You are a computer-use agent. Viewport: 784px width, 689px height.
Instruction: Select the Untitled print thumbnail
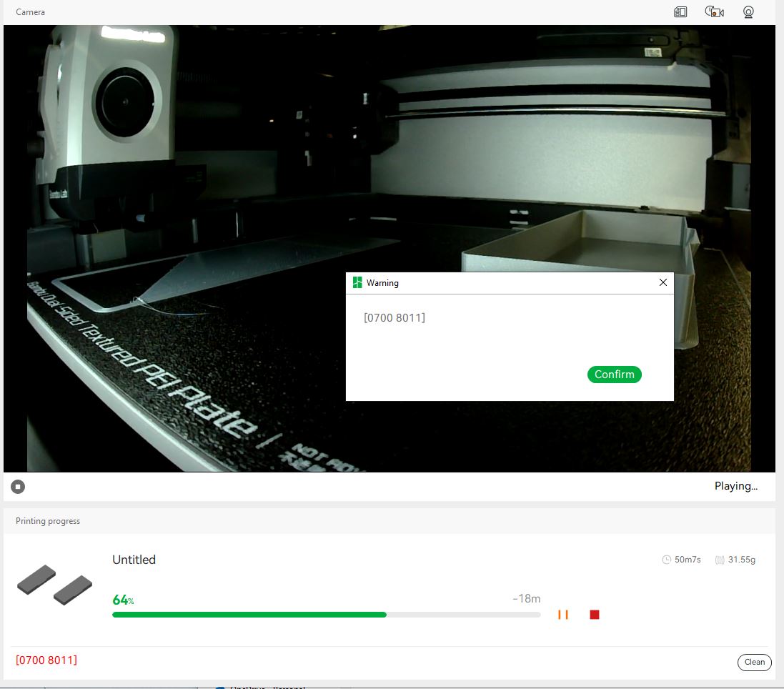54,585
